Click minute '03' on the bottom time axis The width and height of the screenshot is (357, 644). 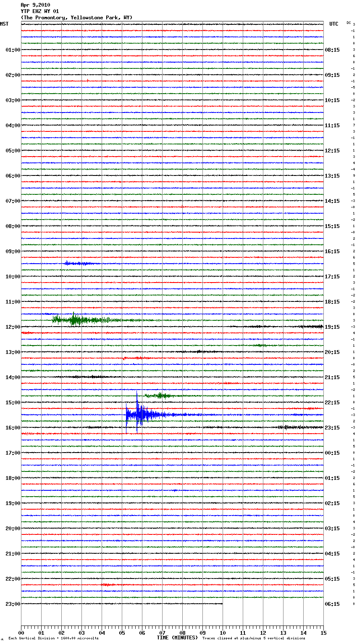click(81, 633)
